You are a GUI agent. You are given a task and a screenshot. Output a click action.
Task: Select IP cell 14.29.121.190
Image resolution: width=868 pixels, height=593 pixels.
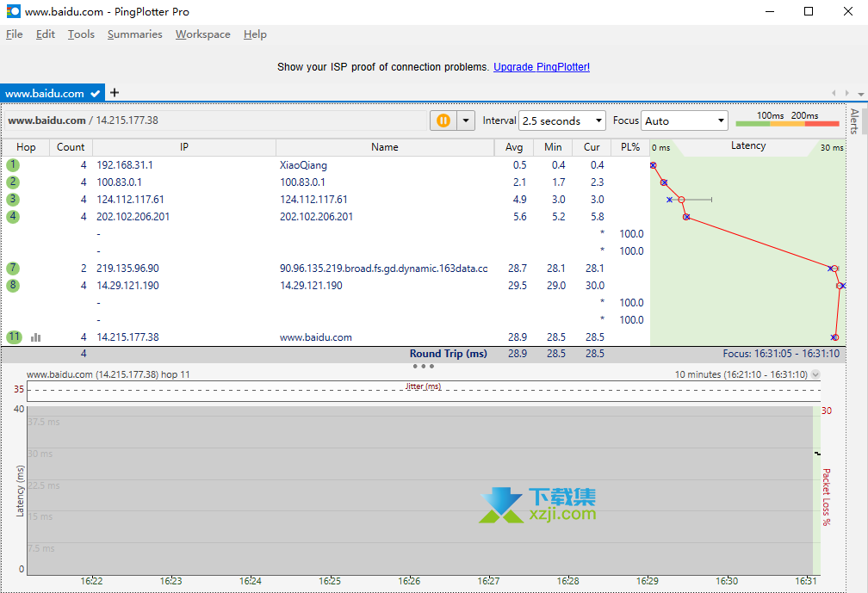[127, 286]
